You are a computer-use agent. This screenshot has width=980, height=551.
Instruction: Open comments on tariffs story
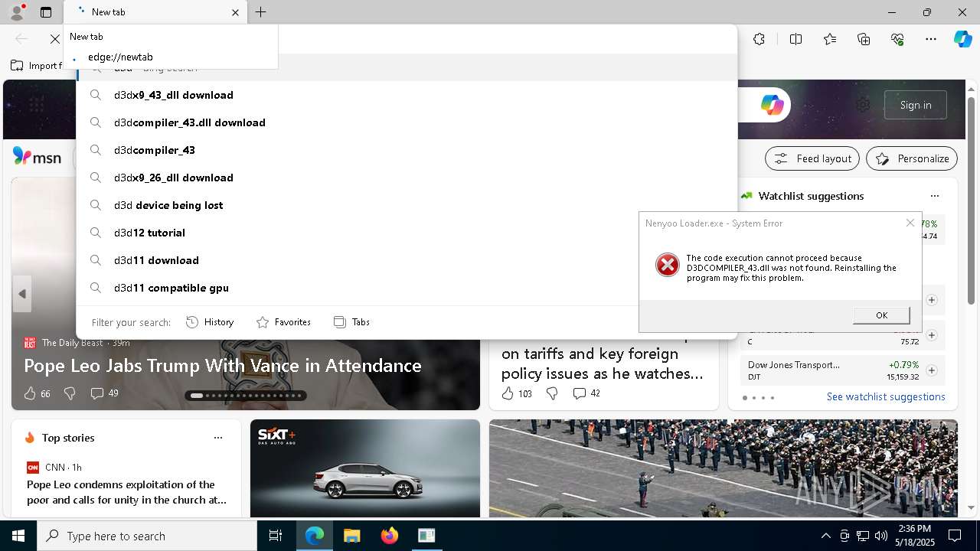click(586, 393)
